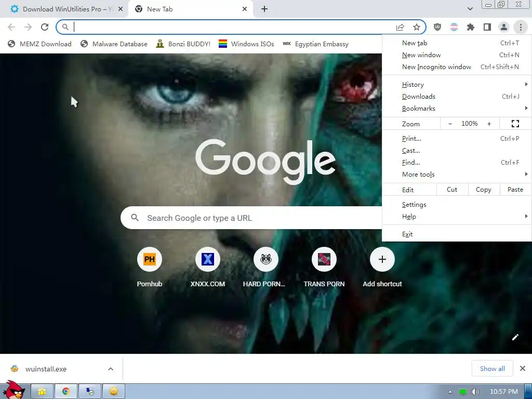This screenshot has width=532, height=399.
Task: Bookmark this tab with the star icon
Action: point(417,27)
